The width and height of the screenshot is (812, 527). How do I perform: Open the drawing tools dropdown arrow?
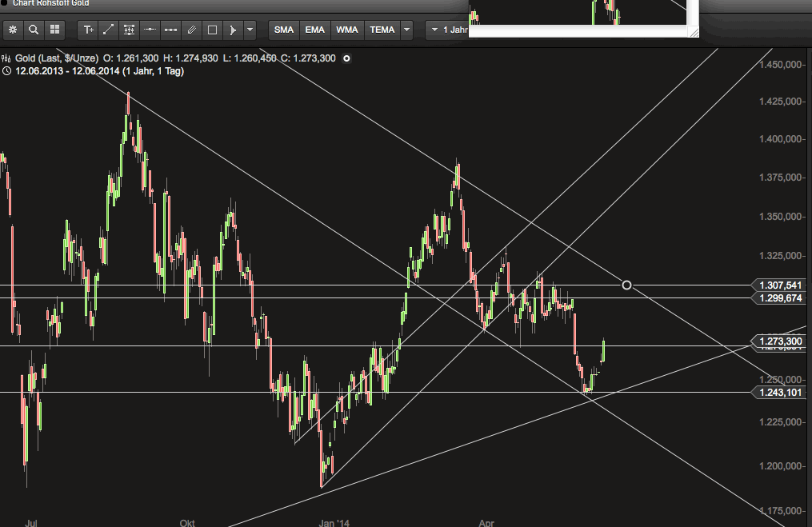point(250,30)
